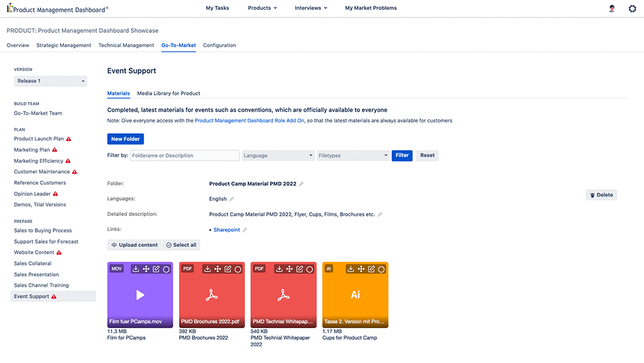Move the PMD Brochures 2022.pdf card
The height and width of the screenshot is (363, 644).
(218, 269)
